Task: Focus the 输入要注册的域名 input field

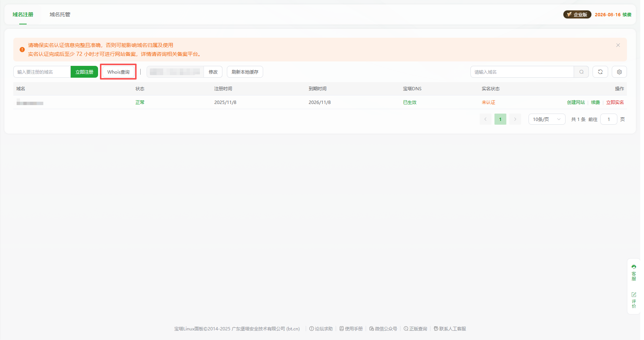Action: pos(42,72)
